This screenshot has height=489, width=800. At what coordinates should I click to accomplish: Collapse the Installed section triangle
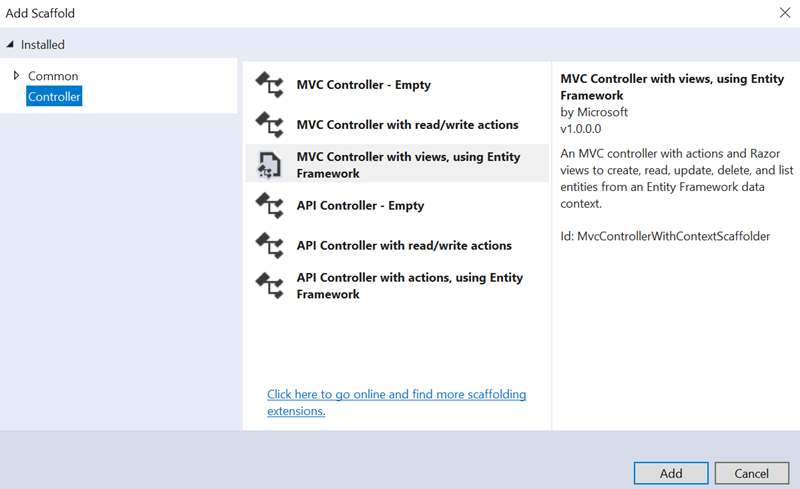[11, 45]
